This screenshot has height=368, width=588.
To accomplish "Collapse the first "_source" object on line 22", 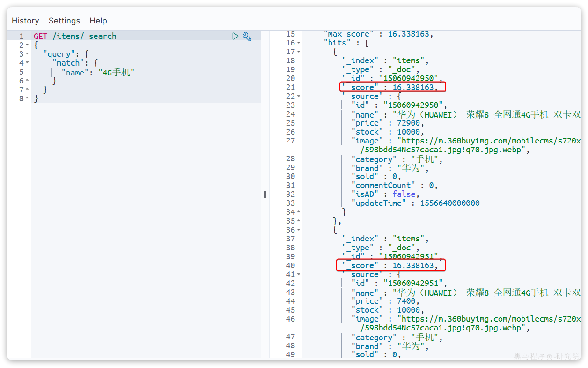I will pyautogui.click(x=298, y=96).
